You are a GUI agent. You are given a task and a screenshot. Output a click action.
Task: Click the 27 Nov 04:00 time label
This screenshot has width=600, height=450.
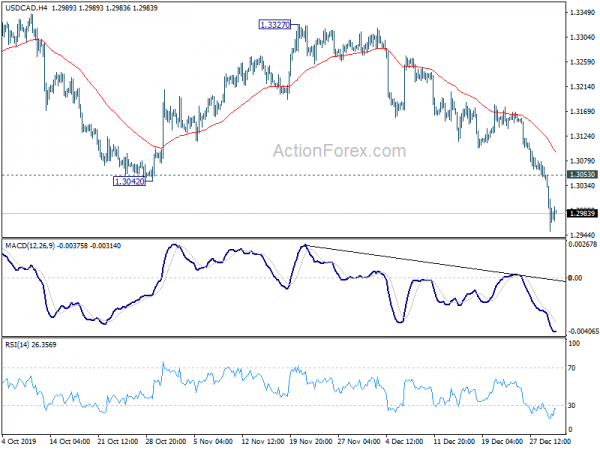[358, 441]
